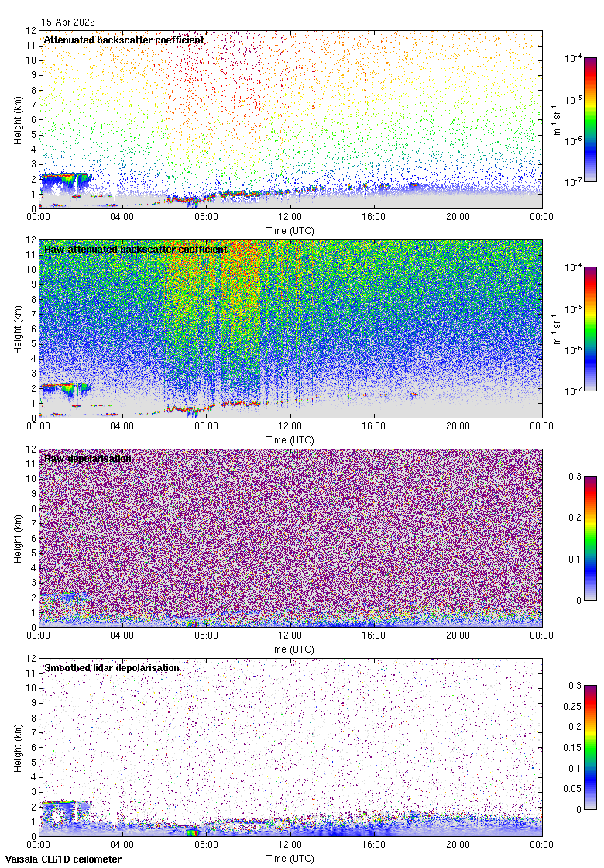
Task: Click 'Height (km)' axis label of the raw depolarisation panel
Action: click(18, 538)
